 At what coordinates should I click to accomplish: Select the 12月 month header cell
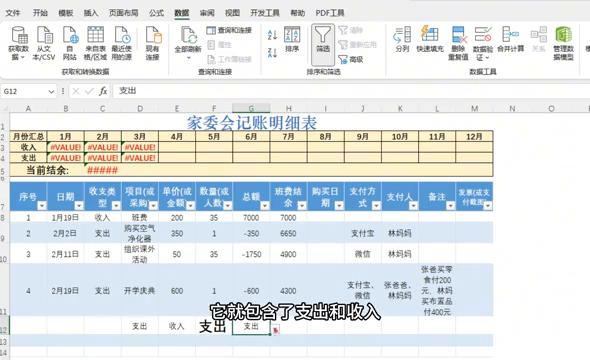click(474, 136)
